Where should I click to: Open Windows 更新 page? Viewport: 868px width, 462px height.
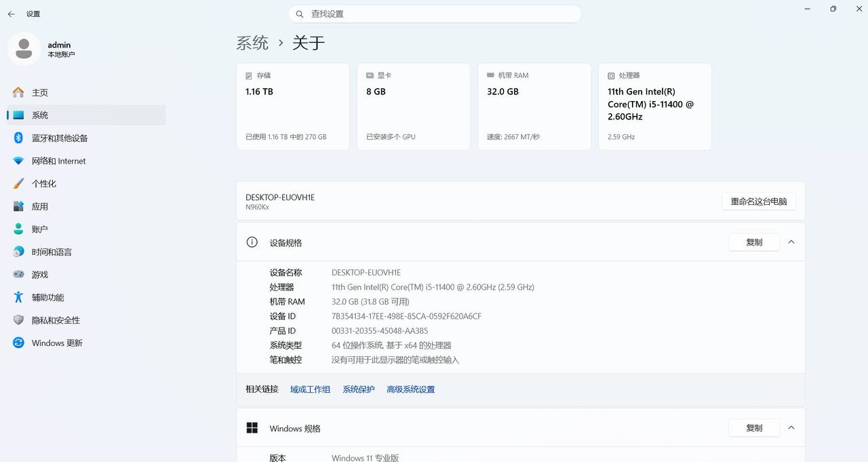pos(86,343)
